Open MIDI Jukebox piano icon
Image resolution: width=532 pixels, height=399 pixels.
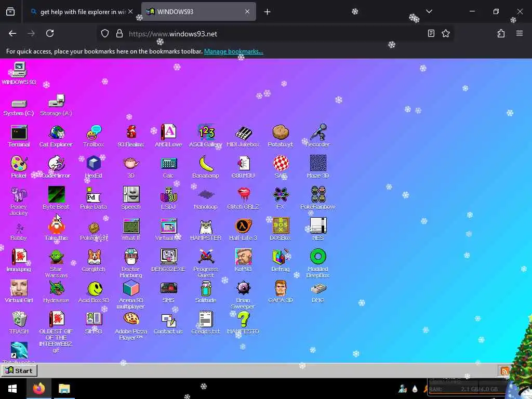tap(243, 136)
